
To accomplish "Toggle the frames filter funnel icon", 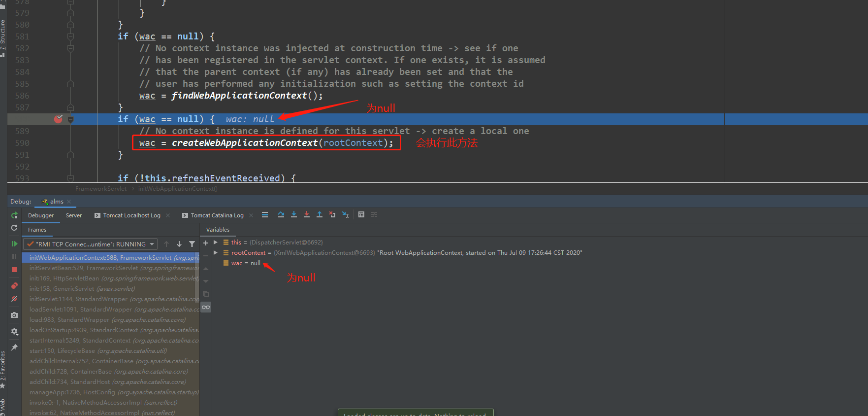I will [x=192, y=244].
